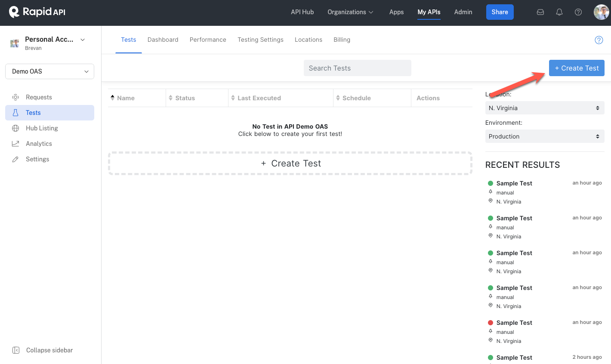Click the Settings pencil icon in sidebar
Viewport: 611px width, 364px height.
coord(15,159)
